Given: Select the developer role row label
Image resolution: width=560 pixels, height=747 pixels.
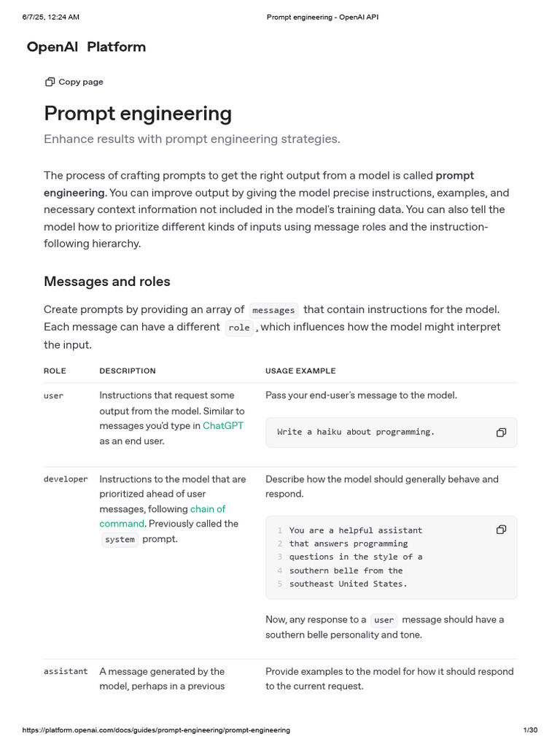Looking at the screenshot, I should (66, 479).
